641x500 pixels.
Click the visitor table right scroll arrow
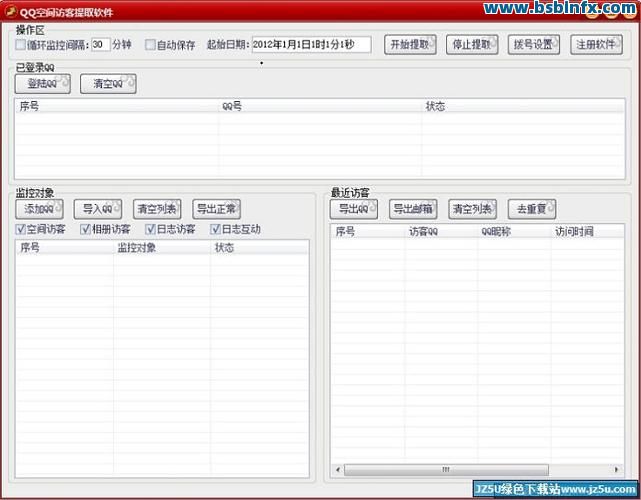pyautogui.click(x=616, y=470)
